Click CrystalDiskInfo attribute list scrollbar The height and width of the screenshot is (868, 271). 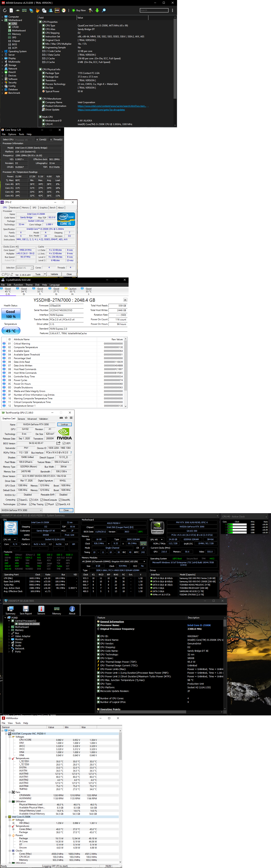pyautogui.click(x=126, y=373)
